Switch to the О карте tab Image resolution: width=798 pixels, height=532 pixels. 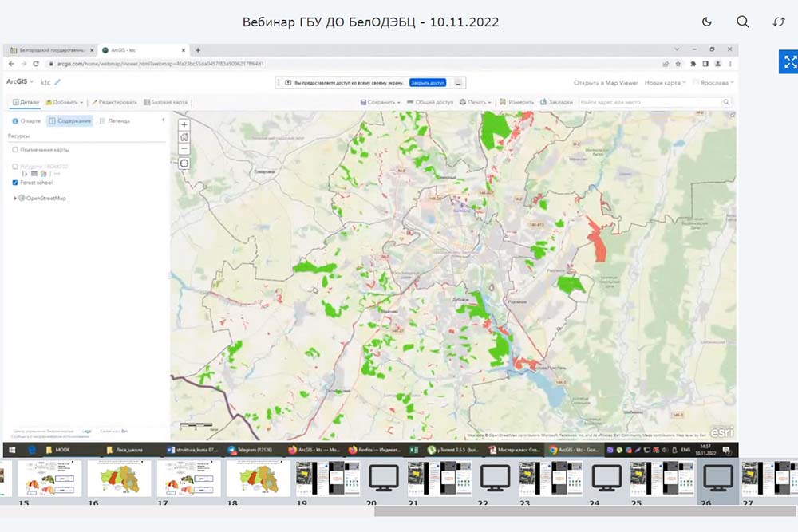coord(26,120)
